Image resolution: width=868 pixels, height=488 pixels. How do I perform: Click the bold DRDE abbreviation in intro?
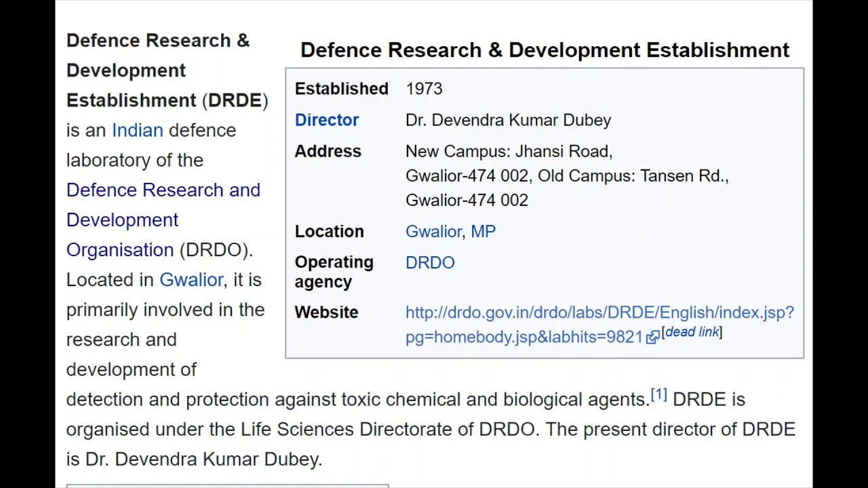coord(235,100)
